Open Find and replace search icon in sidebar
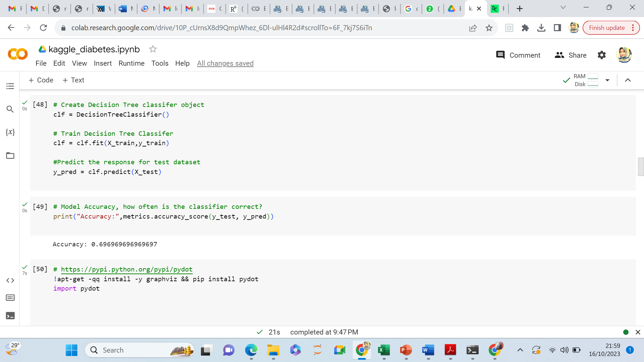Image resolution: width=644 pixels, height=362 pixels. [10, 109]
